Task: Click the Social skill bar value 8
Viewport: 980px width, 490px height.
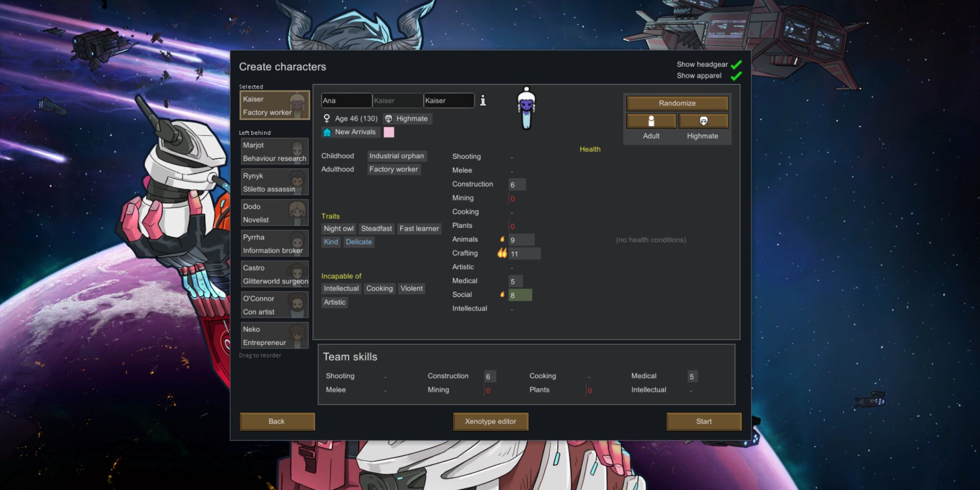Action: pos(520,295)
